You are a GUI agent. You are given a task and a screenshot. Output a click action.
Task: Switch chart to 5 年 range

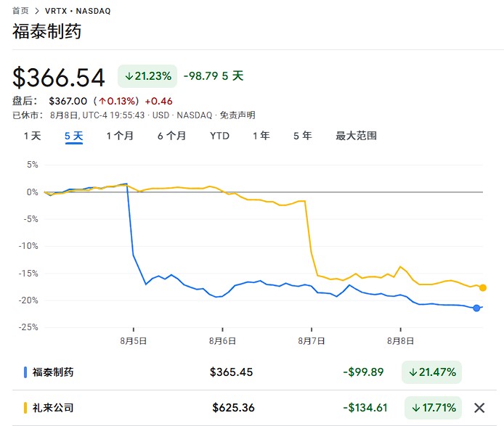(x=302, y=136)
